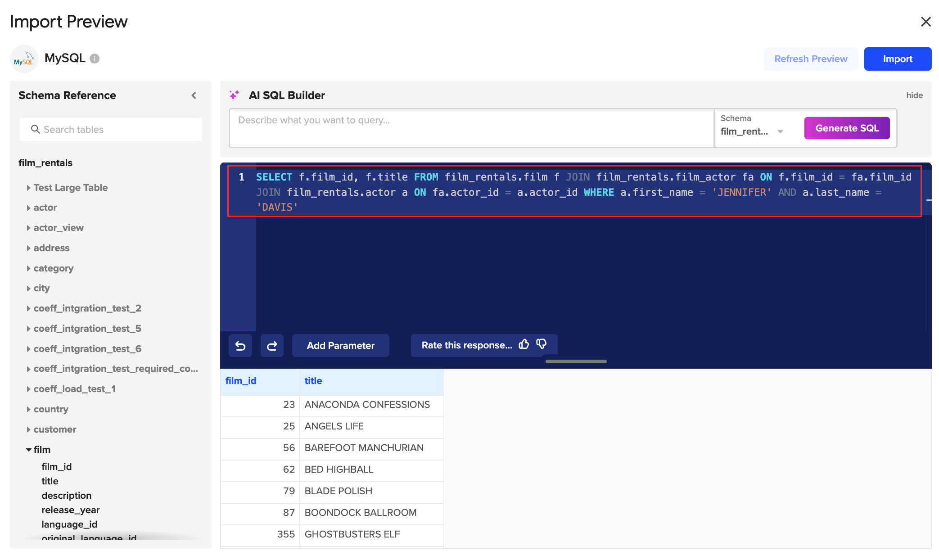Click the Add Parameter button
Image resolution: width=939 pixels, height=560 pixels.
340,346
